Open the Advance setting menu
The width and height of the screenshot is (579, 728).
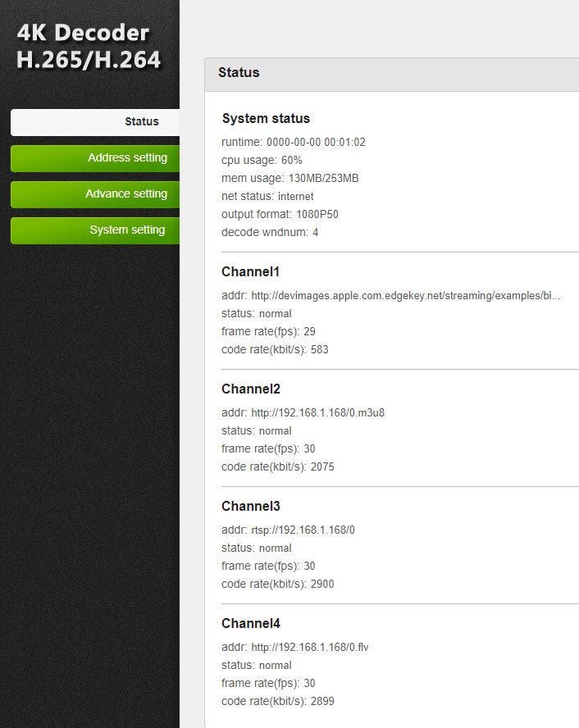[x=95, y=194]
